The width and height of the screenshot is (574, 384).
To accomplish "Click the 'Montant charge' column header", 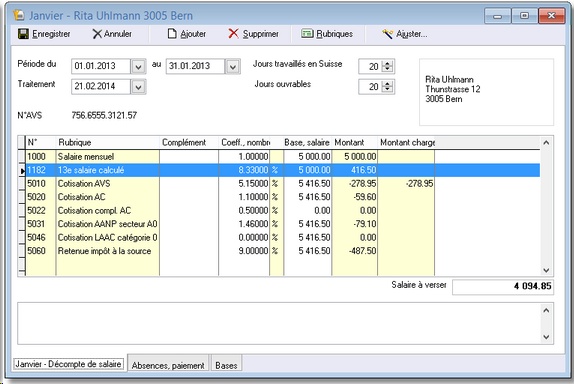I will click(x=406, y=143).
